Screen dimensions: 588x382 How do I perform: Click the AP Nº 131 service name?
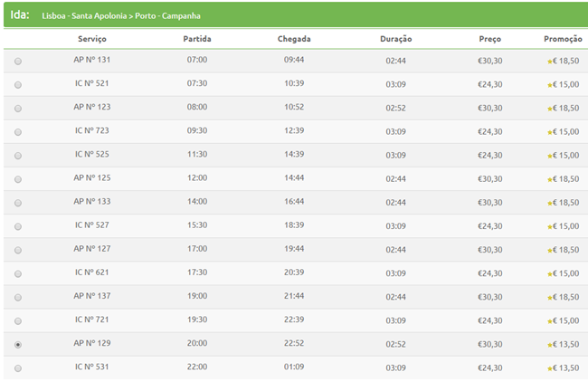pyautogui.click(x=92, y=60)
